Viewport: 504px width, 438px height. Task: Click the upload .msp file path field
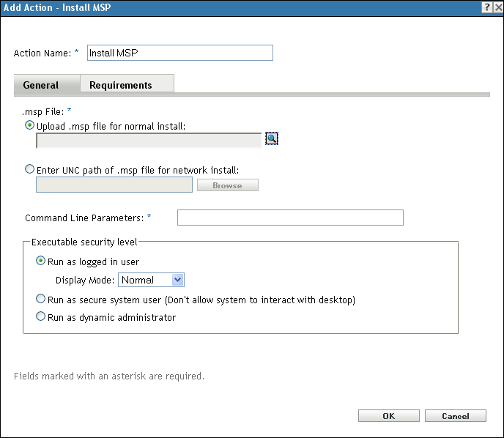(x=149, y=141)
